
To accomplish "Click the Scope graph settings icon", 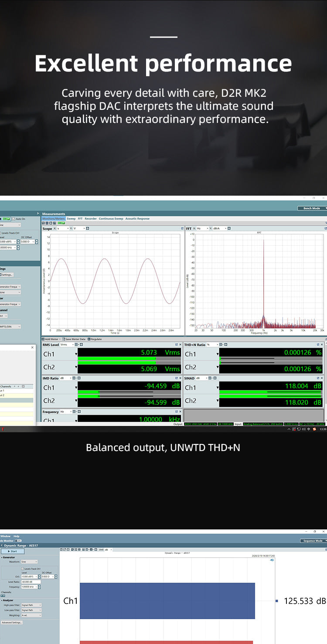I will [x=88, y=228].
